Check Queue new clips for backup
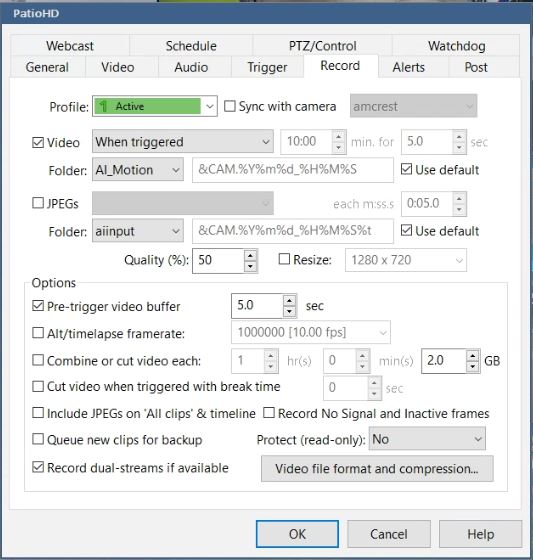 tap(38, 439)
